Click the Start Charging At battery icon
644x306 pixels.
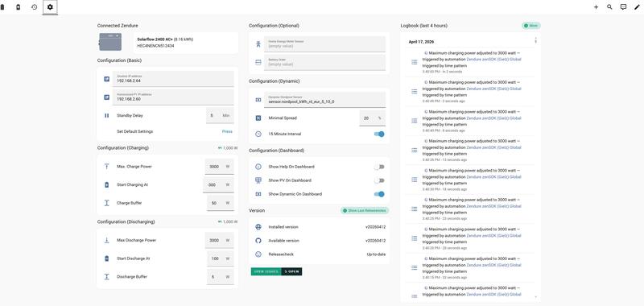pos(106,185)
